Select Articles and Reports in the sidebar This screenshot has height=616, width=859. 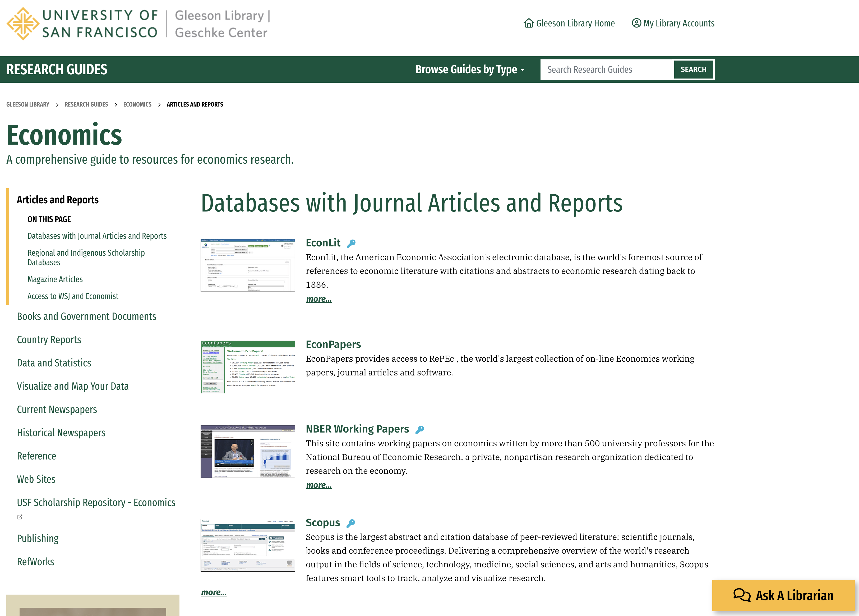point(58,200)
